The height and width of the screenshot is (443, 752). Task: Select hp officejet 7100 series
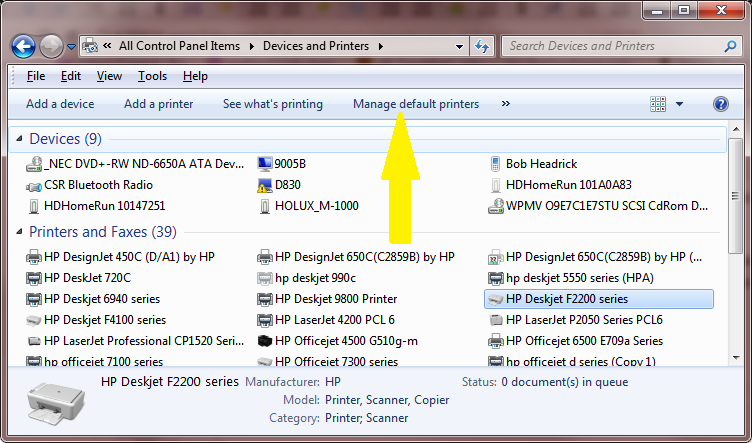(94, 361)
